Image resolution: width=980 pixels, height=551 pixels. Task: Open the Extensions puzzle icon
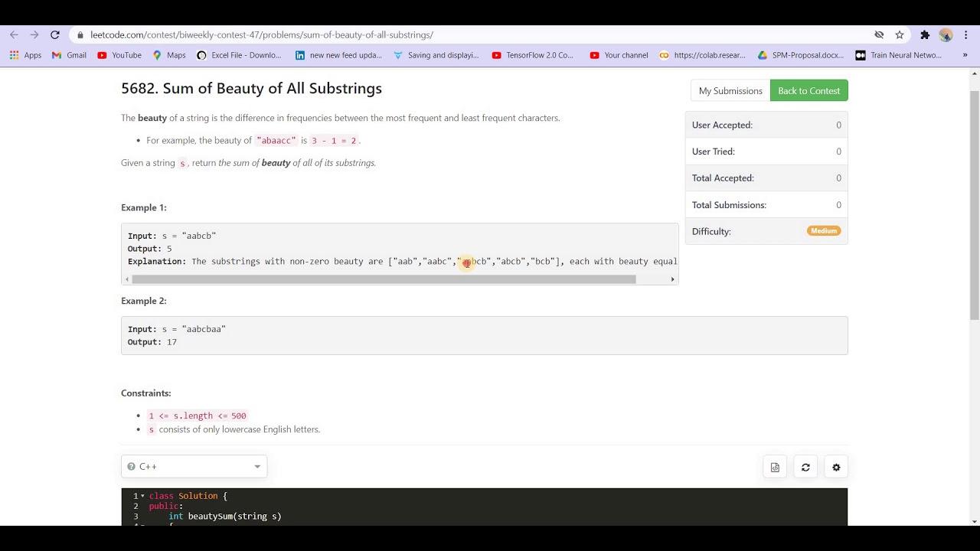[925, 34]
